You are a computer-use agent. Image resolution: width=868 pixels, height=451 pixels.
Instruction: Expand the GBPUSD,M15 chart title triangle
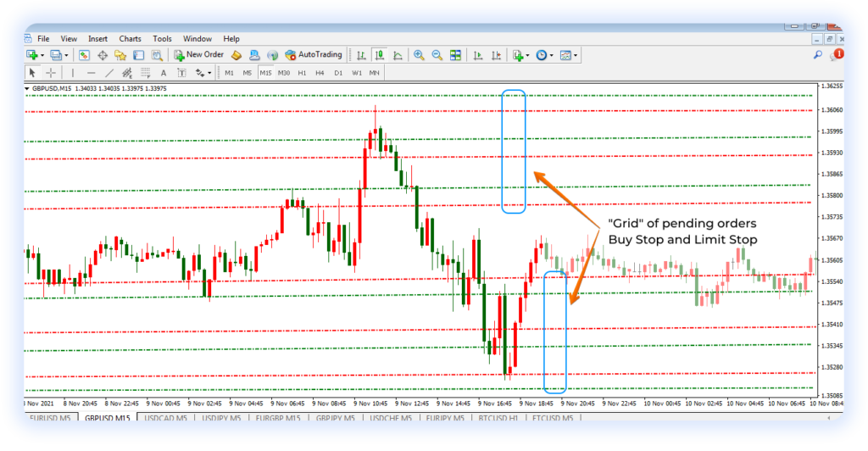point(27,88)
